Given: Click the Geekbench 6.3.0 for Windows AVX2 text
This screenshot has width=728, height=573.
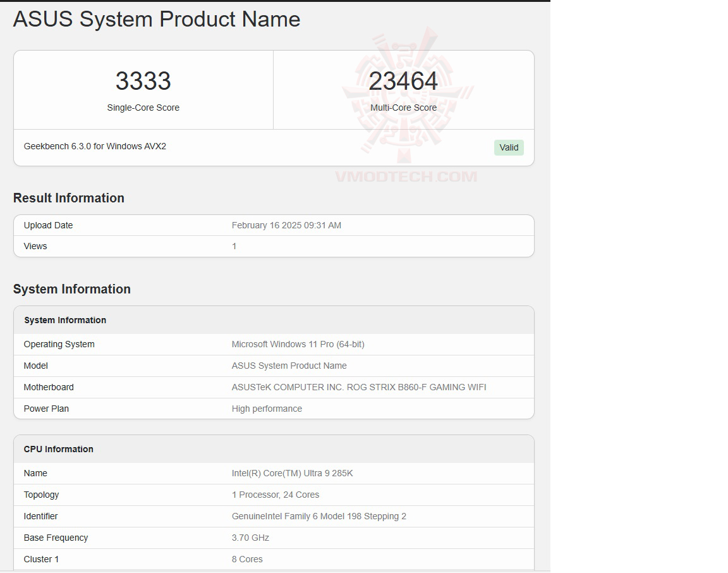Looking at the screenshot, I should (95, 146).
